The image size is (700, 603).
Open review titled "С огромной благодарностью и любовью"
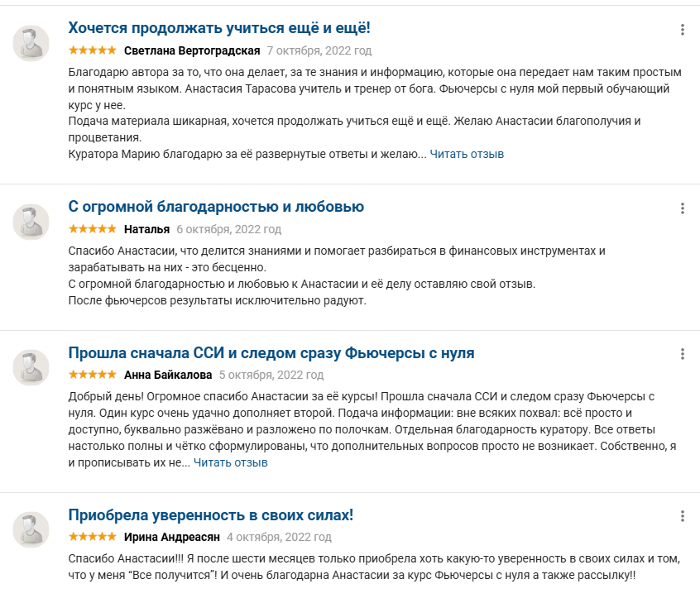(216, 207)
